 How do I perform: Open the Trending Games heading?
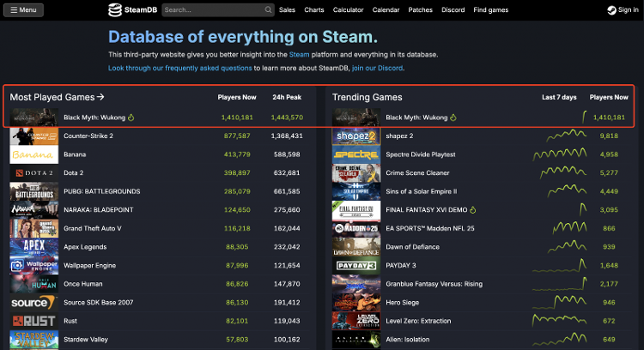click(x=367, y=97)
